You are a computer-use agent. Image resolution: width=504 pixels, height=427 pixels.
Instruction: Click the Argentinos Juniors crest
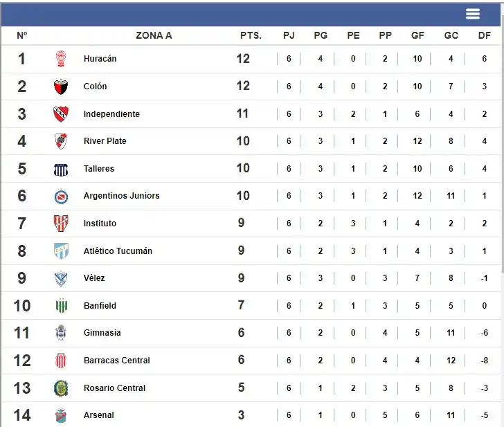coord(61,196)
